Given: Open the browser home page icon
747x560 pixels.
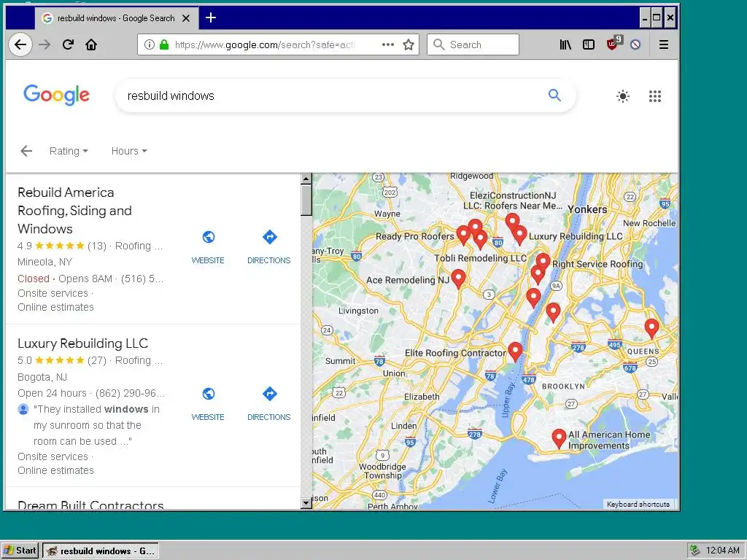Looking at the screenshot, I should (91, 44).
